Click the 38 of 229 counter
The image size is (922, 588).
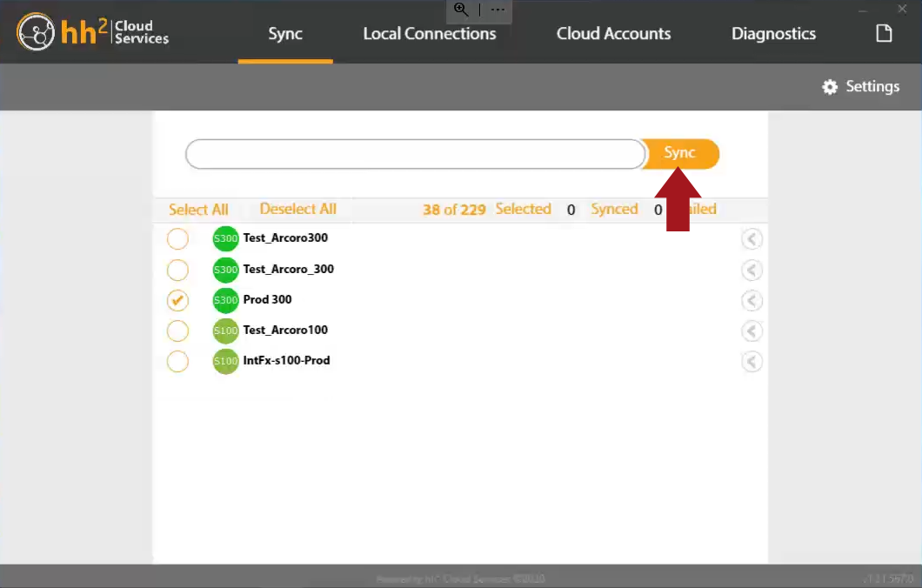(x=454, y=210)
